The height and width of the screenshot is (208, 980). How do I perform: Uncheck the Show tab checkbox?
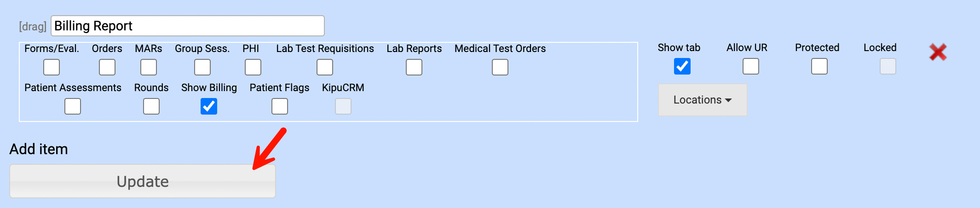[682, 66]
